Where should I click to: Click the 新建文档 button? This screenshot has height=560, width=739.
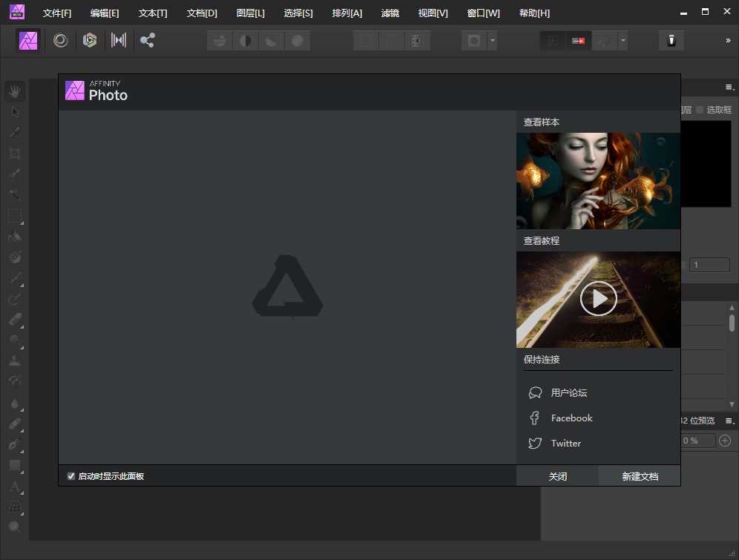[640, 475]
